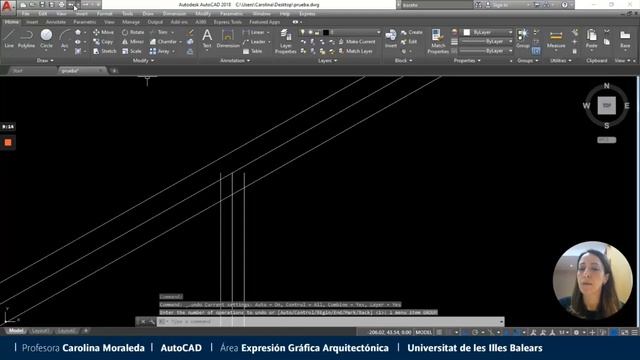Image resolution: width=640 pixels, height=360 pixels.
Task: Click the Rotate tool
Action: tap(133, 32)
